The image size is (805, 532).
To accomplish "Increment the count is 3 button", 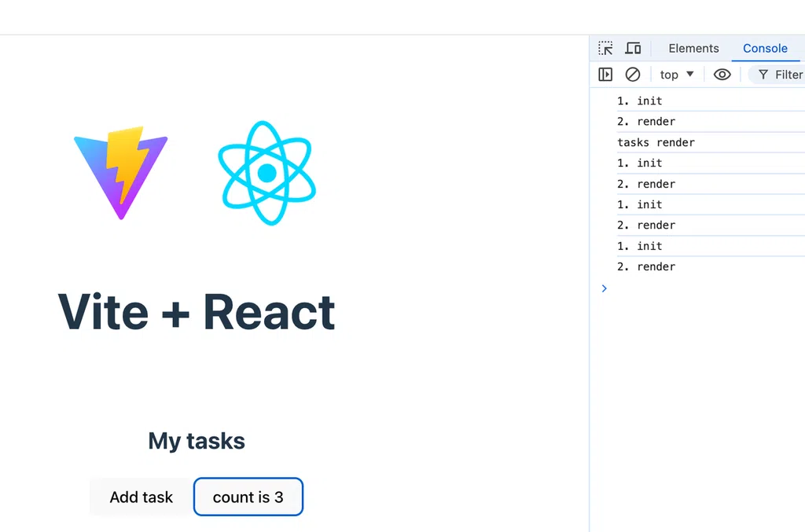I will coord(248,497).
